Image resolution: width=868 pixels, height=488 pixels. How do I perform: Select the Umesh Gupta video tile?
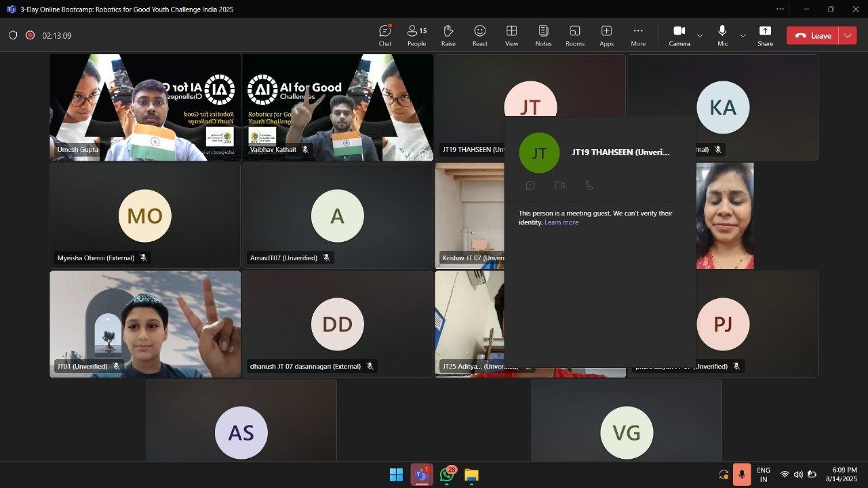pos(145,107)
